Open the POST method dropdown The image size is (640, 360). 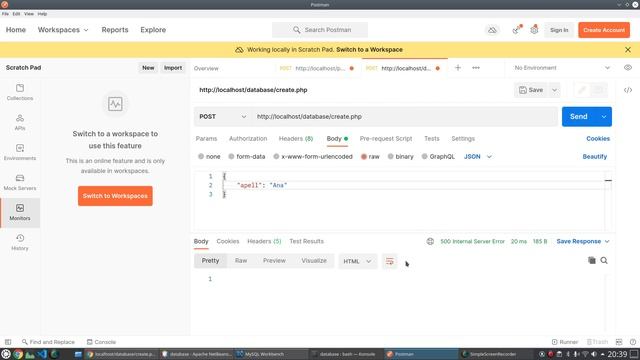coord(222,117)
